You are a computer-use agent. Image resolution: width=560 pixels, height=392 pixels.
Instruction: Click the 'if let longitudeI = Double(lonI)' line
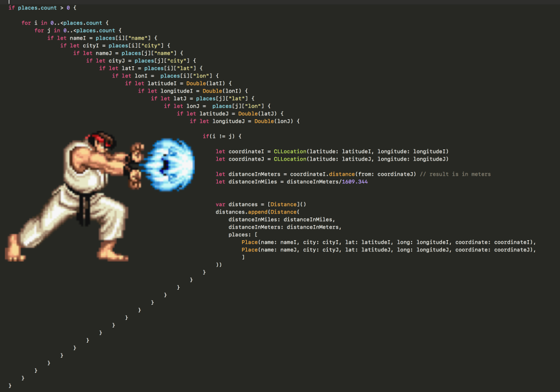(193, 91)
